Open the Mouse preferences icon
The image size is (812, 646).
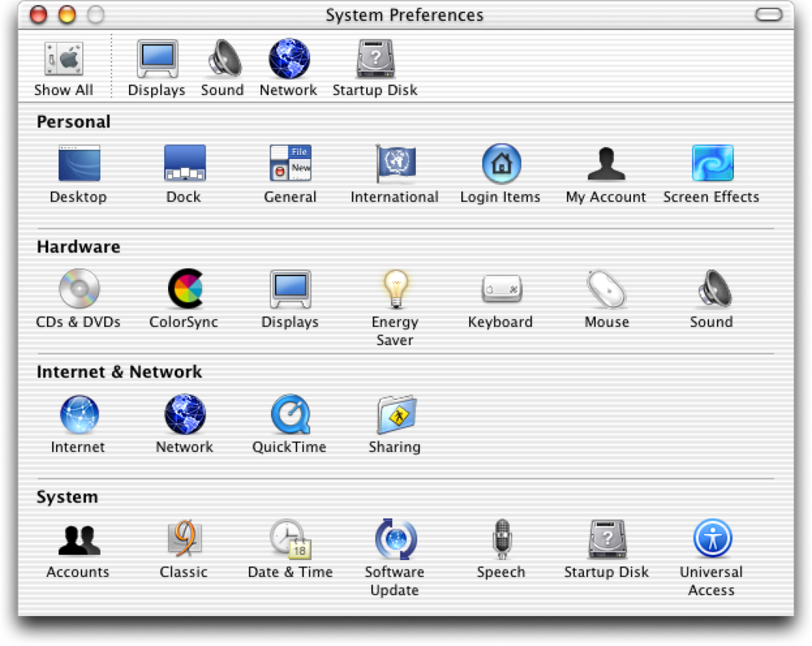607,289
